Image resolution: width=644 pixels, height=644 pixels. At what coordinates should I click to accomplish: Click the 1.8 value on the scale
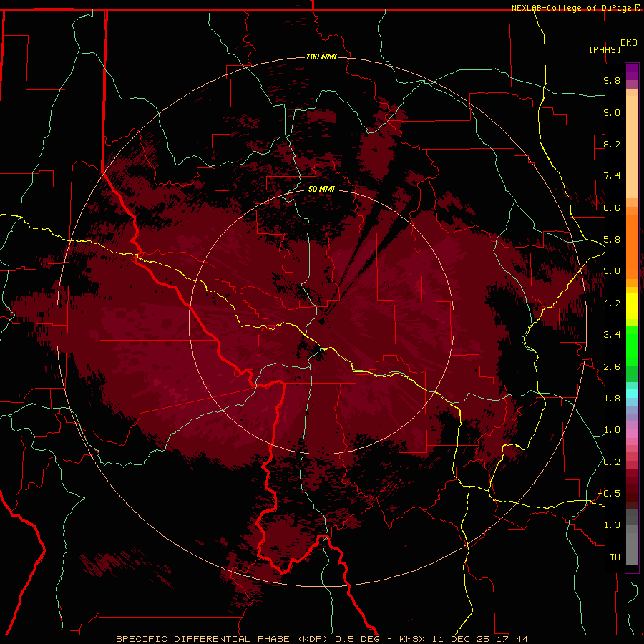coord(612,399)
